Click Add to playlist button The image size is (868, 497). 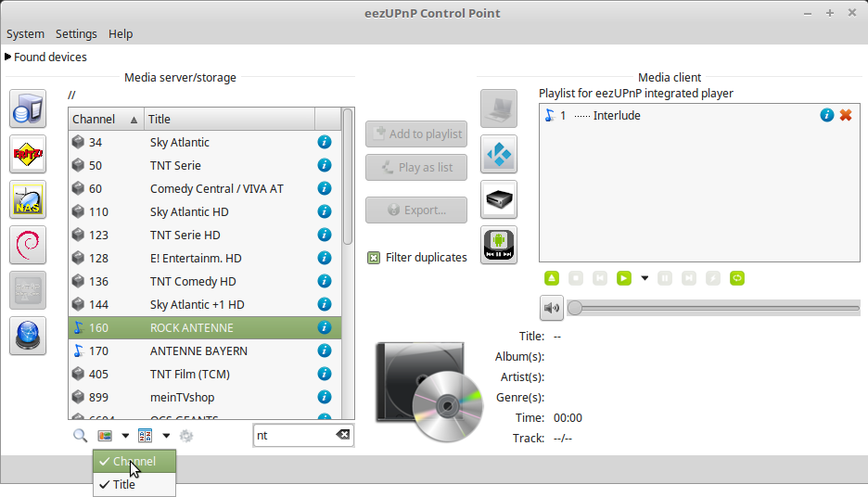pos(416,134)
